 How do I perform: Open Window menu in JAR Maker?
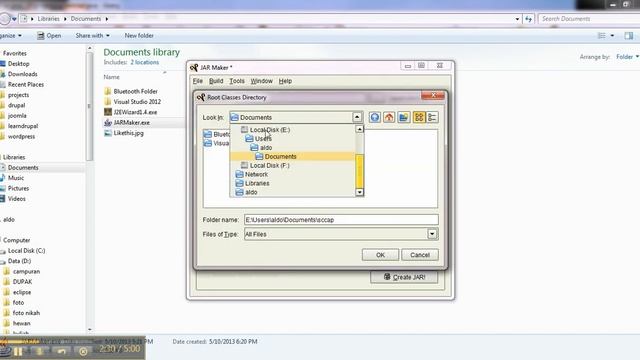click(x=261, y=81)
